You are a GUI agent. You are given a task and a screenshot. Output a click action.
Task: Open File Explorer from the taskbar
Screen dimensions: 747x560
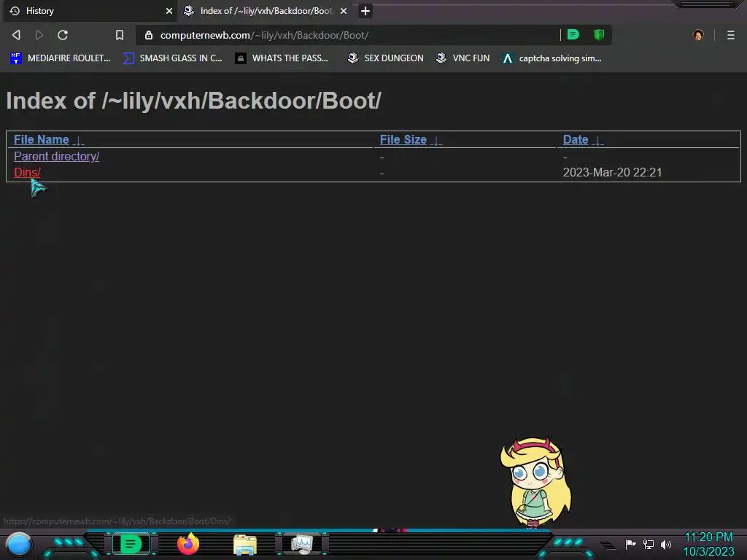coord(245,545)
